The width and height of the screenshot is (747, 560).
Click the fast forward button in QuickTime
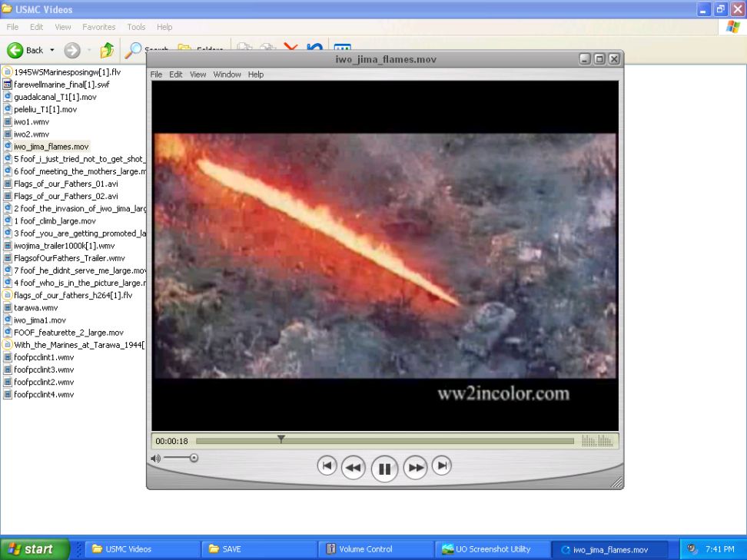tap(415, 468)
